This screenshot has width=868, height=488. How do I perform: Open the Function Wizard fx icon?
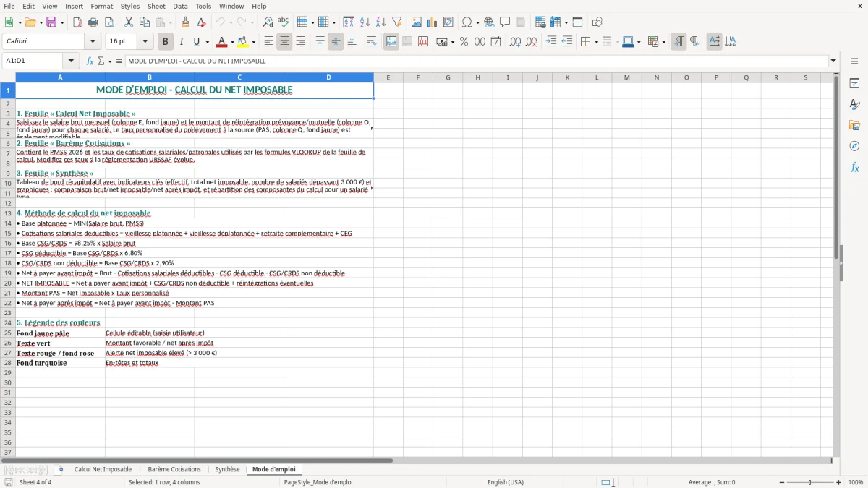[90, 61]
